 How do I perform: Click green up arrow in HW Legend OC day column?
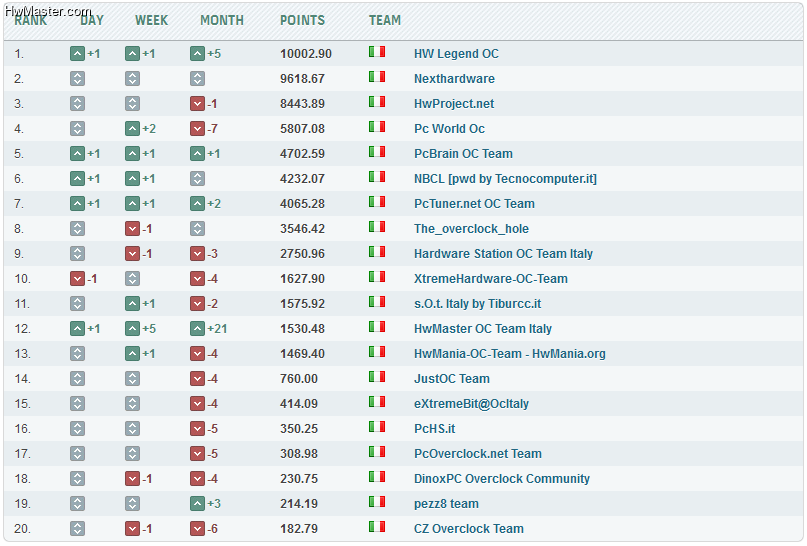[77, 54]
